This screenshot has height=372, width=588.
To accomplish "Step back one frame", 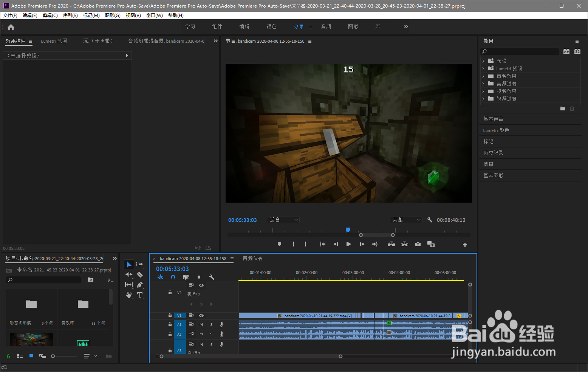I will click(336, 244).
